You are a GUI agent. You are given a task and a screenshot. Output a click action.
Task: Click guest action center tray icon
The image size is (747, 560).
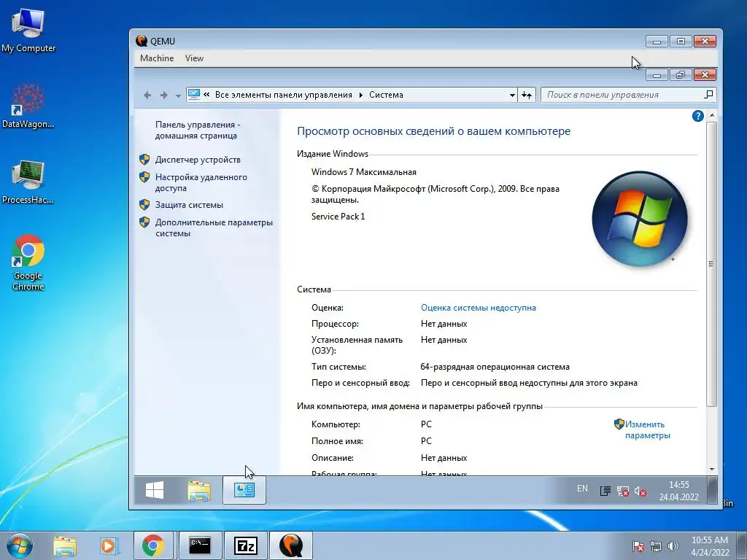[x=605, y=491]
